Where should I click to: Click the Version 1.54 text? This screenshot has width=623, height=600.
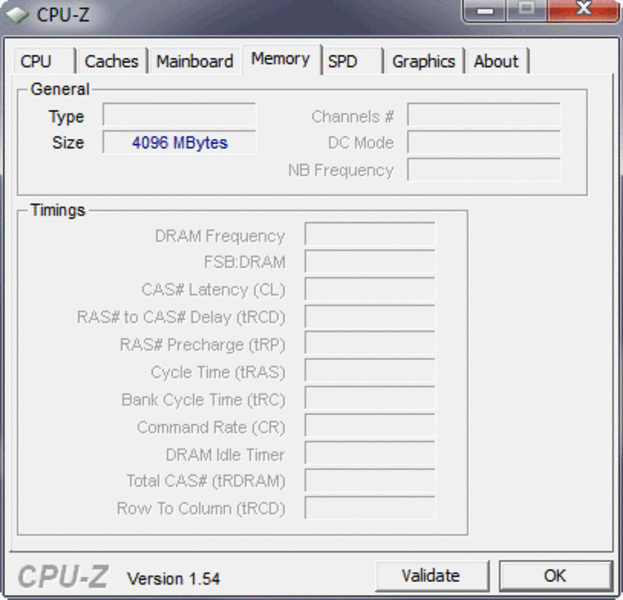pyautogui.click(x=173, y=579)
